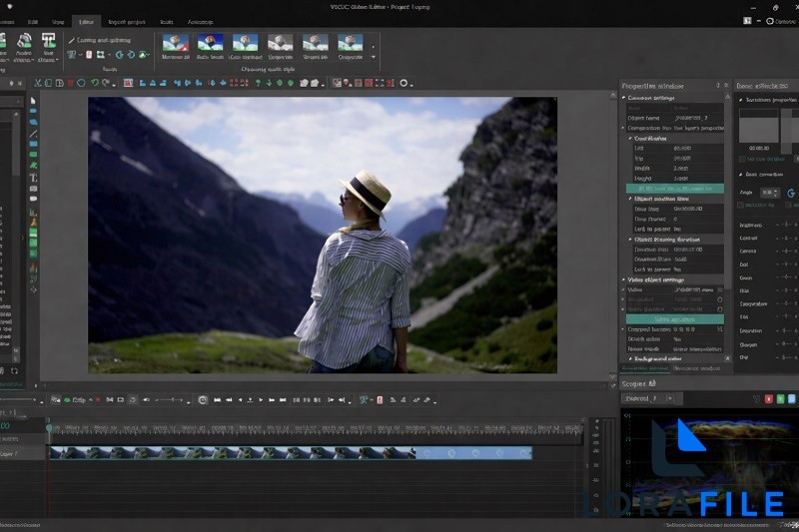Viewport: 799px width, 532px height.
Task: Select the line drawing tool in left sidebar
Action: pyautogui.click(x=33, y=134)
